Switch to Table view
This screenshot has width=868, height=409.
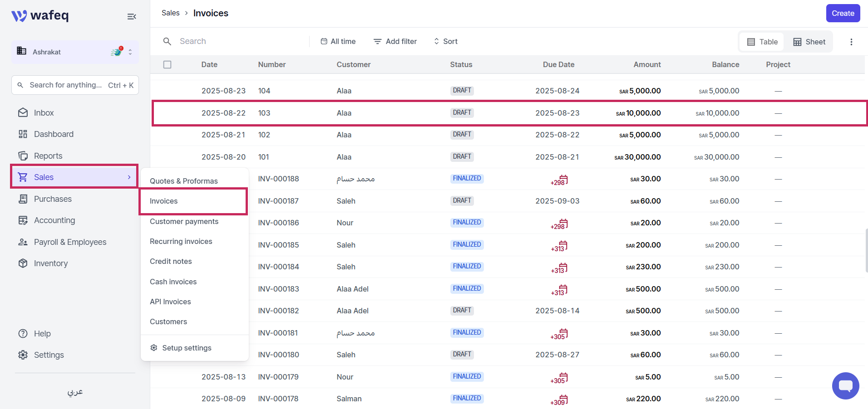pos(762,42)
